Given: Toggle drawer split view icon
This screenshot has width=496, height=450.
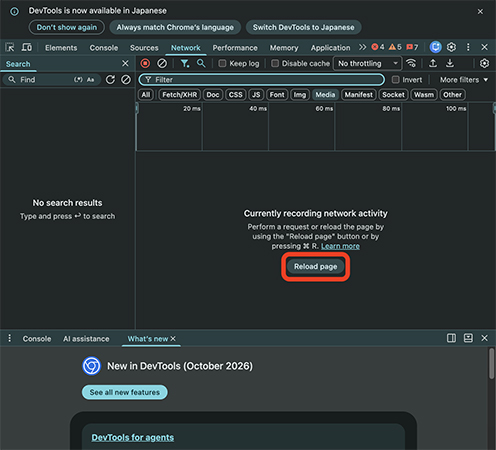Looking at the screenshot, I should click(451, 338).
